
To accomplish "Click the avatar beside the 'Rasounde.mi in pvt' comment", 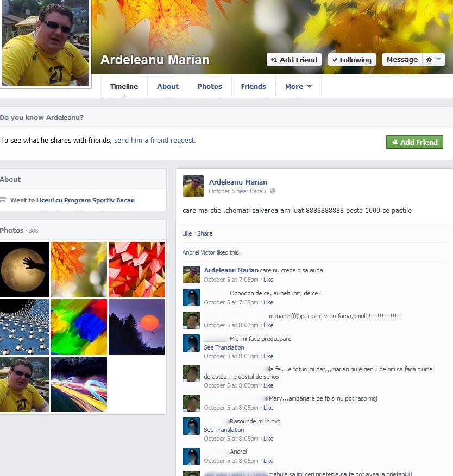I will 191,426.
